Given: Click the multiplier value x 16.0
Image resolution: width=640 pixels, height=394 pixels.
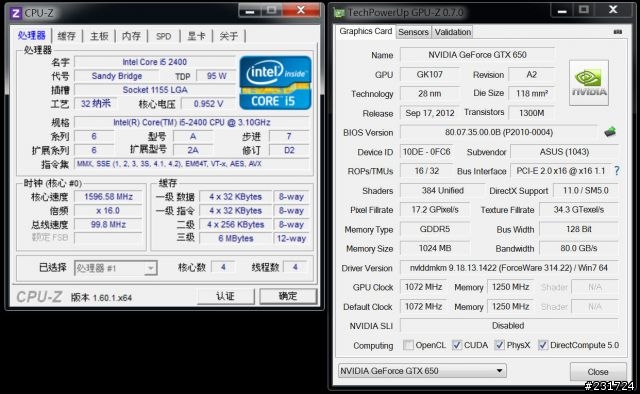Looking at the screenshot, I should pyautogui.click(x=108, y=211).
